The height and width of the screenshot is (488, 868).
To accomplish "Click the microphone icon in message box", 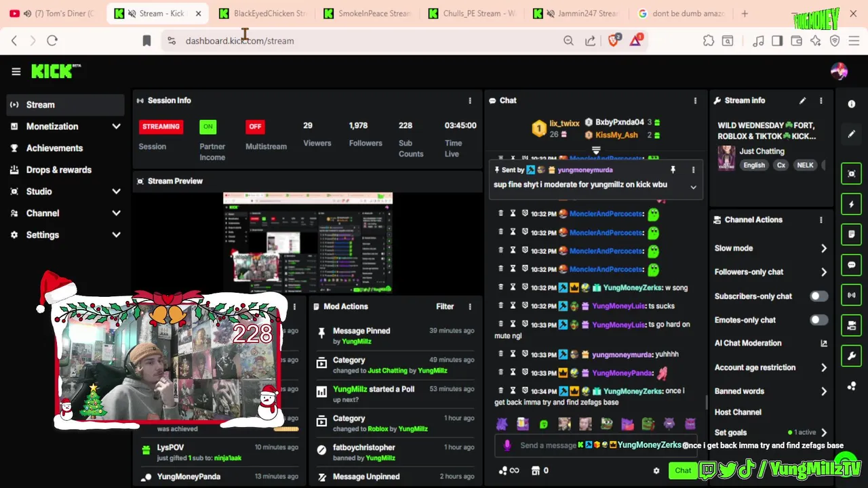I will click(507, 445).
